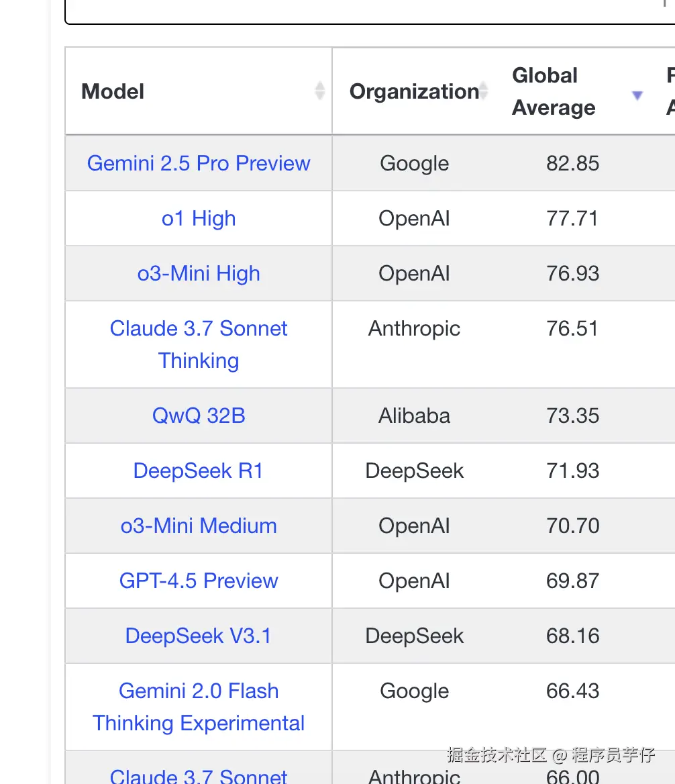Click the Anthropic cell in the 76.51 row
The height and width of the screenshot is (784, 675).
click(x=414, y=328)
